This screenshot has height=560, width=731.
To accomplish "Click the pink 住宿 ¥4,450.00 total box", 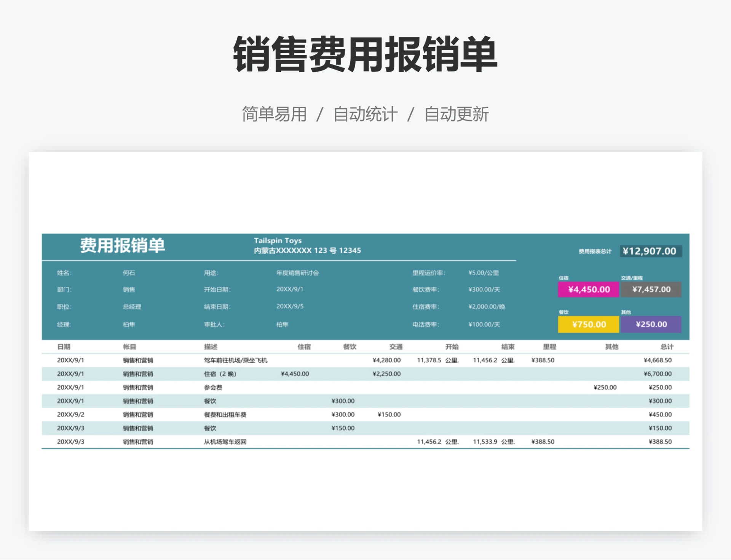I will tap(588, 290).
